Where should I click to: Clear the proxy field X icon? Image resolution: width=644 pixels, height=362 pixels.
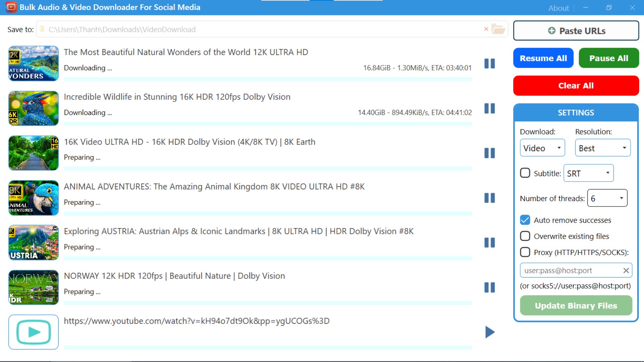[x=626, y=270]
